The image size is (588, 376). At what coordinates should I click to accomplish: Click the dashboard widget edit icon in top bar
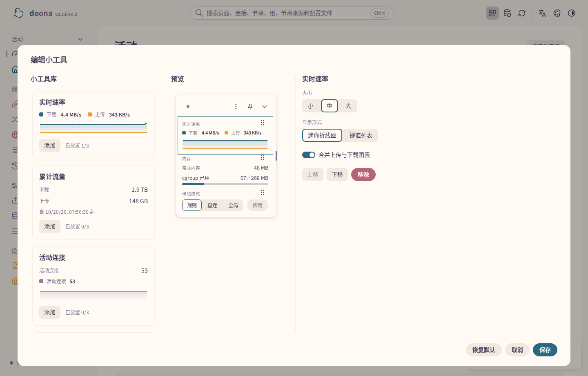click(x=492, y=13)
